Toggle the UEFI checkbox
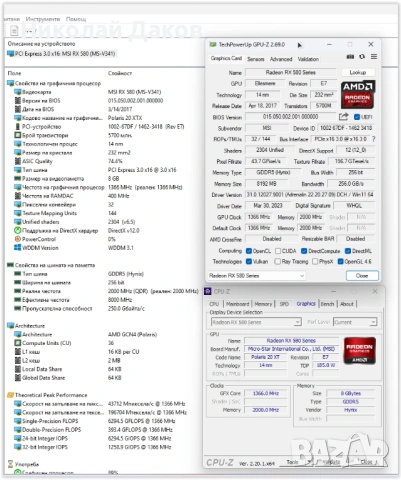401x480 pixels. coord(357,117)
